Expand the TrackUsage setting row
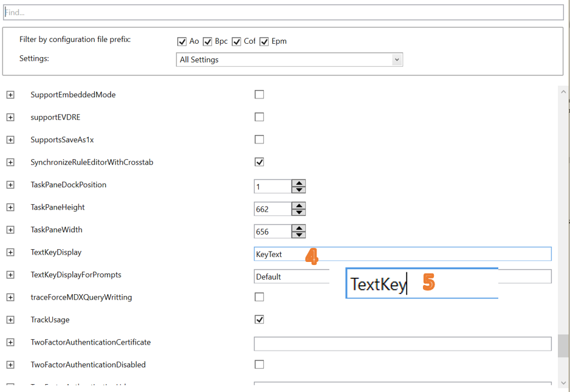Image resolution: width=570 pixels, height=392 pixels. pos(10,320)
